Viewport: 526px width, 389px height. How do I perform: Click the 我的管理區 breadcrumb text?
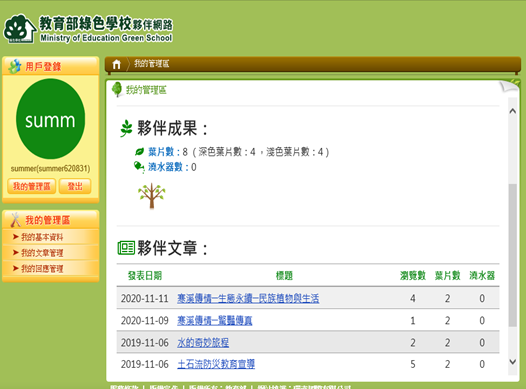click(152, 63)
